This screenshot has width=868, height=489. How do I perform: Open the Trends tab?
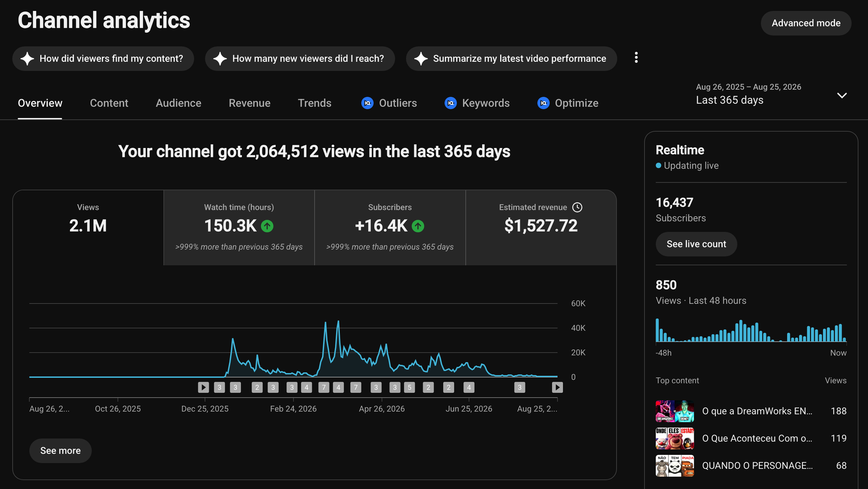coord(315,103)
